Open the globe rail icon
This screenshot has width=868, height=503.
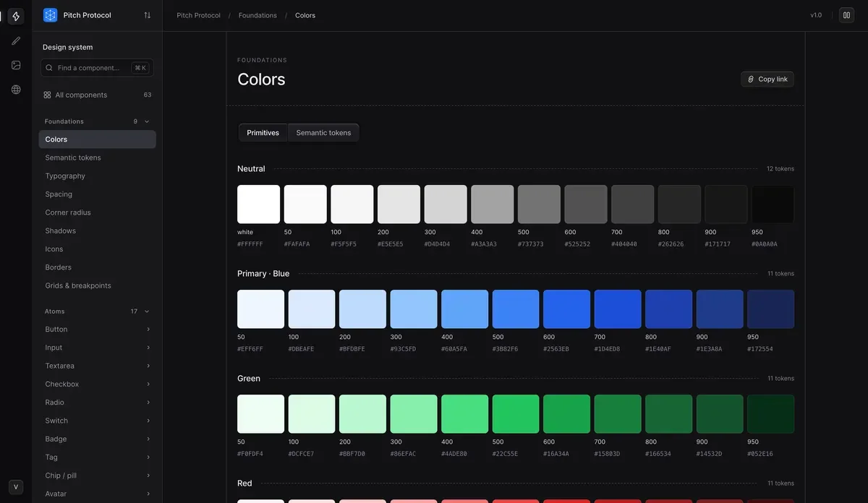16,90
